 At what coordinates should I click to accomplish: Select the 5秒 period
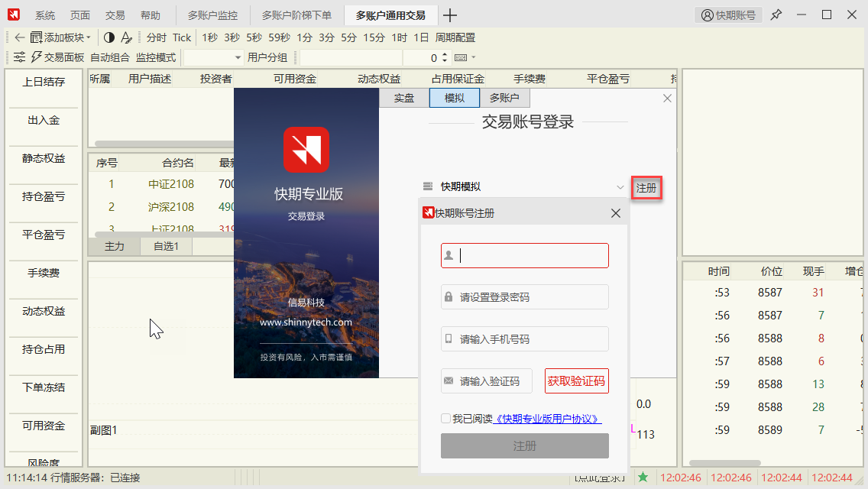click(x=254, y=37)
